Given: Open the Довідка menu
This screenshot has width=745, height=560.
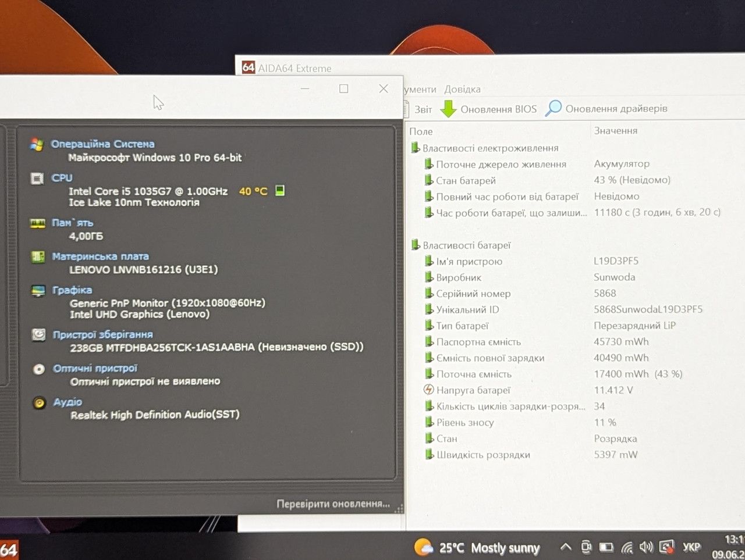Looking at the screenshot, I should [462, 89].
